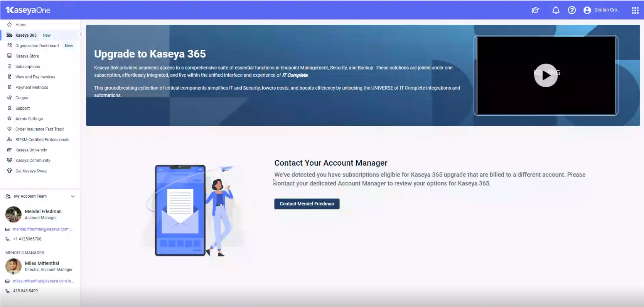Click Miles Mittenthal's email address link

pos(43,281)
